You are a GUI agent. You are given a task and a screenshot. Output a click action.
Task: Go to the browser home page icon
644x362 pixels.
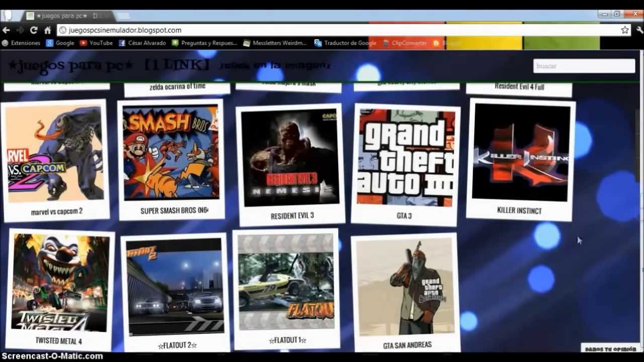[47, 30]
